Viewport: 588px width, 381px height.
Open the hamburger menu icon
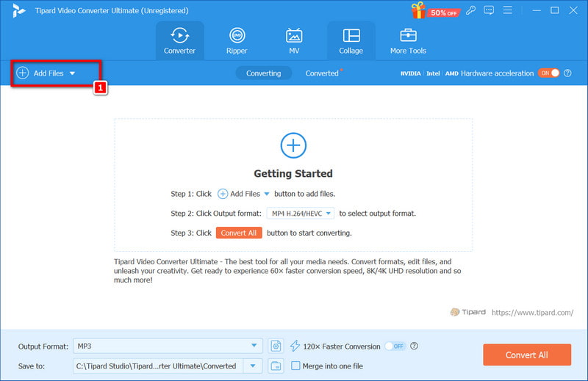507,10
